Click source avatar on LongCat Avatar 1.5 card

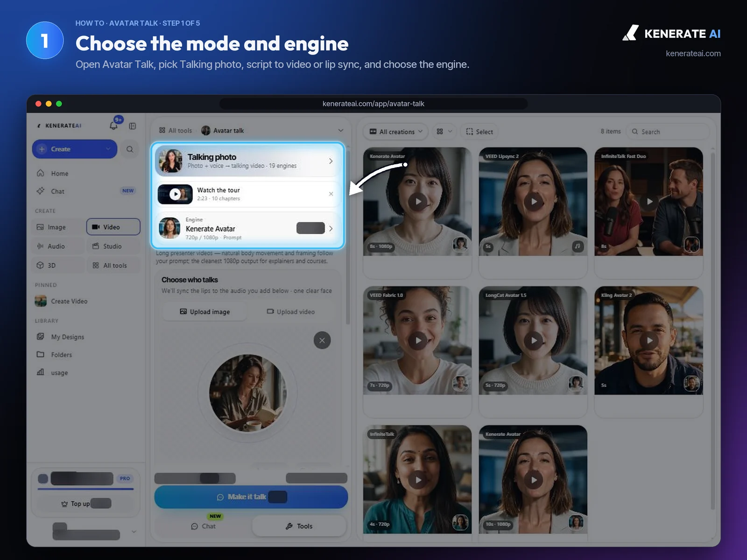[x=576, y=384]
